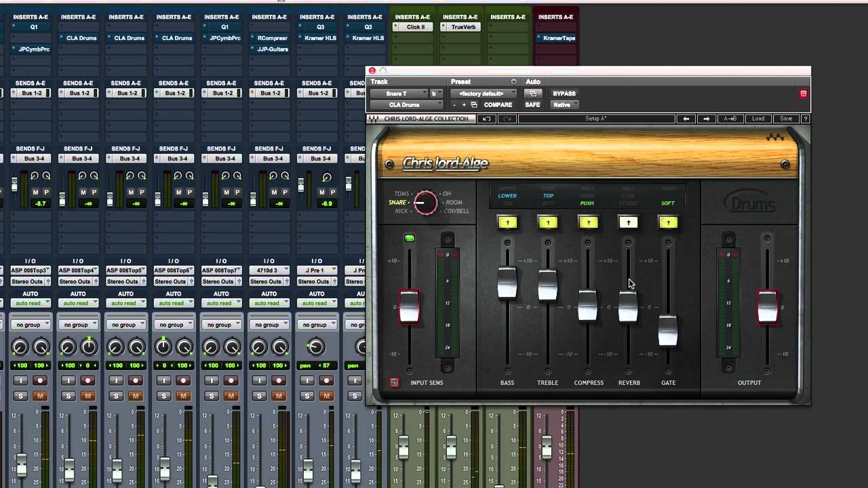Click the BASS fader handle
This screenshot has height=488, width=868.
[x=507, y=283]
